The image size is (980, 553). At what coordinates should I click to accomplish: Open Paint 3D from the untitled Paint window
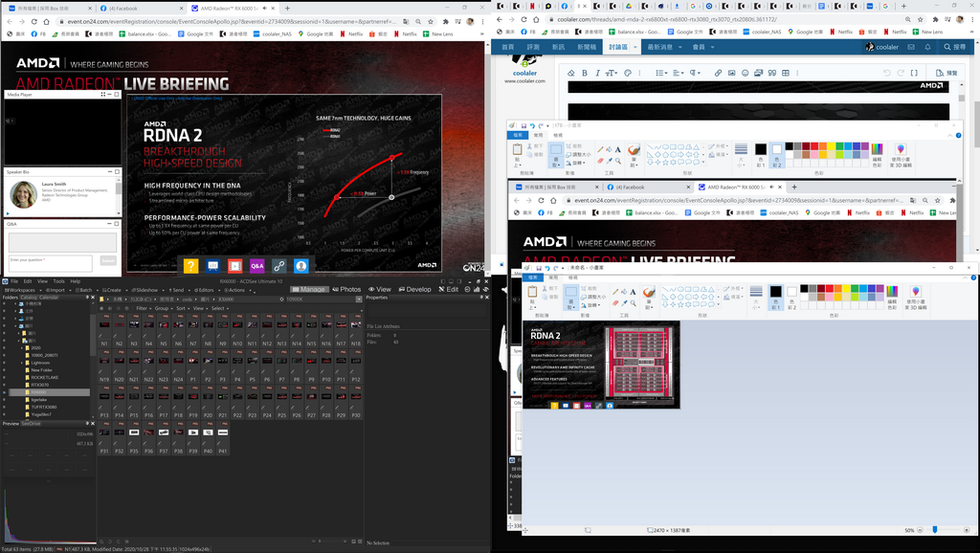pos(916,298)
